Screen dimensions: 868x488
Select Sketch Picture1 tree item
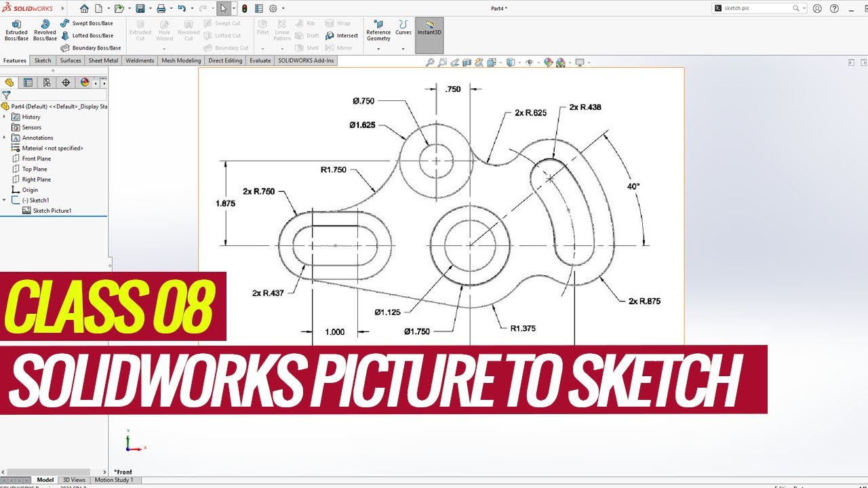tap(47, 211)
